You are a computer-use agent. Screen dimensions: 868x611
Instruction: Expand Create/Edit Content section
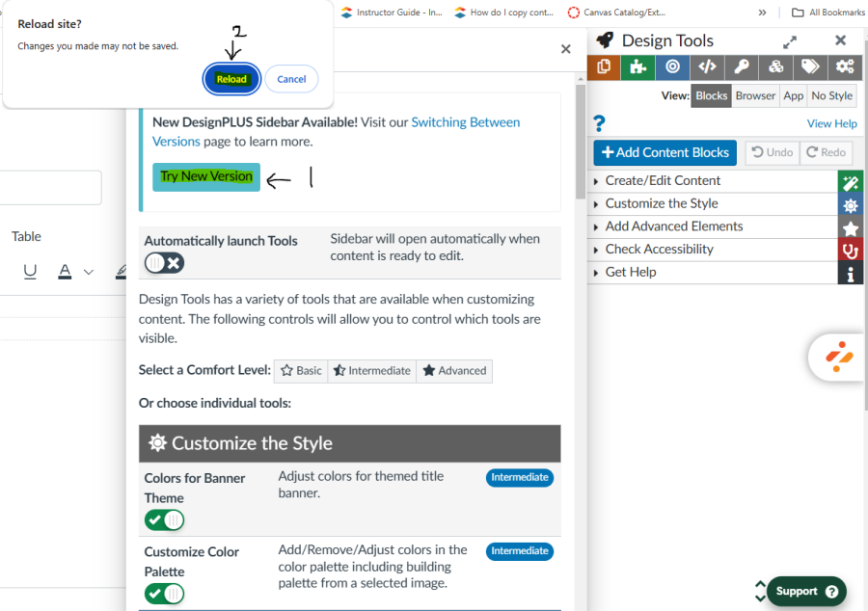[713, 181]
